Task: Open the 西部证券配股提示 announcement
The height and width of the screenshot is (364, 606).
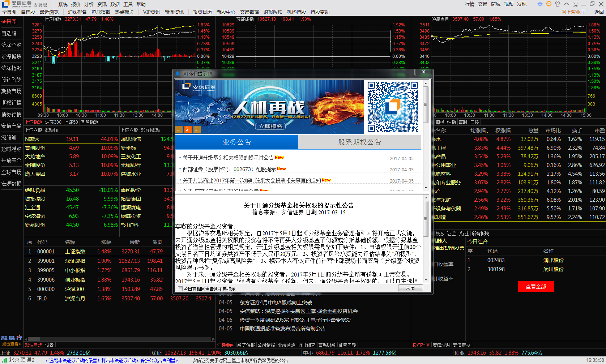Action: [229, 169]
